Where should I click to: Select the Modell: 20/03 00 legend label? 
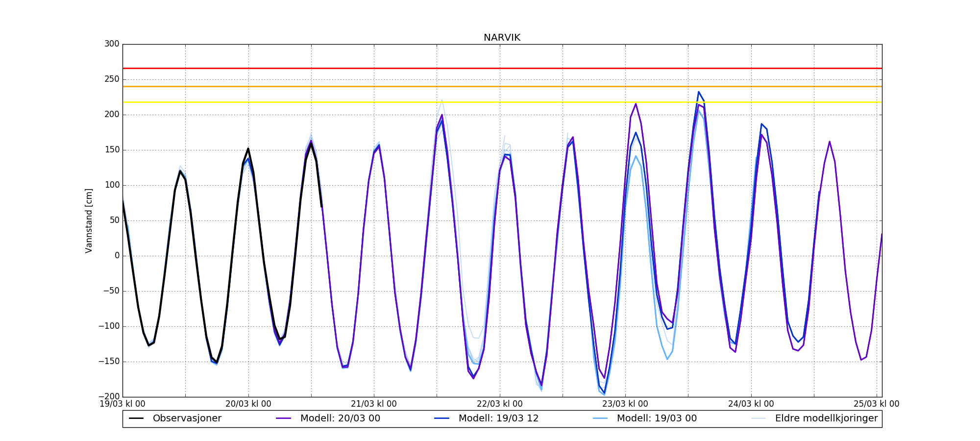tap(340, 418)
